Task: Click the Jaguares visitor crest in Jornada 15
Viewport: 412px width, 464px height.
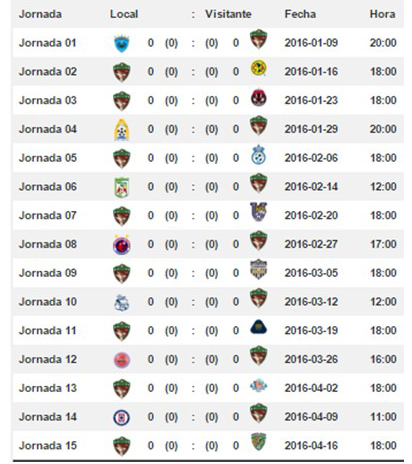Action: (x=258, y=442)
